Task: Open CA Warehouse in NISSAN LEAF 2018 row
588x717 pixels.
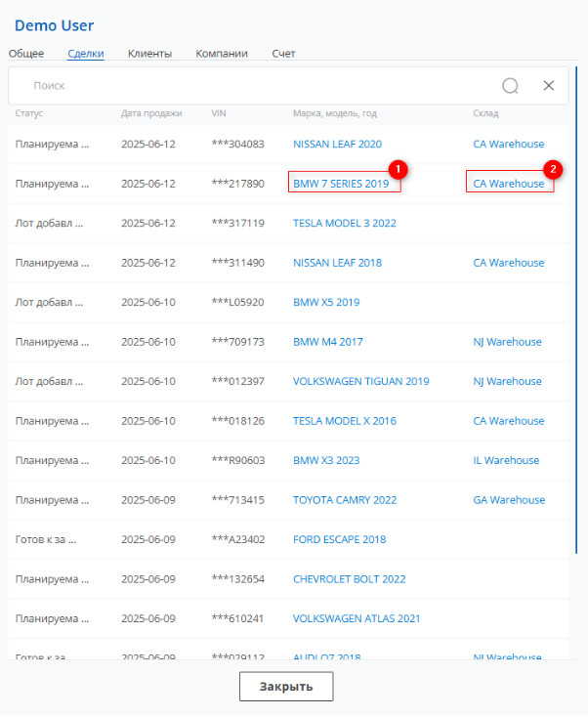Action: (509, 263)
